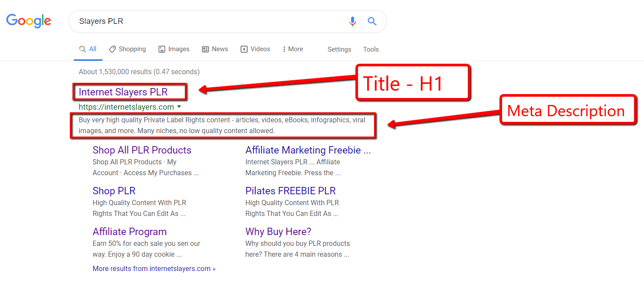
Task: Open the Pilates FREEBIE PLR sitelink
Action: (x=290, y=191)
